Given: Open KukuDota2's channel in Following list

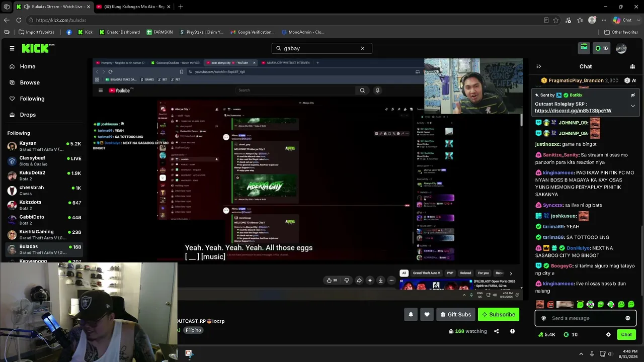Looking at the screenshot, I should pyautogui.click(x=44, y=175).
